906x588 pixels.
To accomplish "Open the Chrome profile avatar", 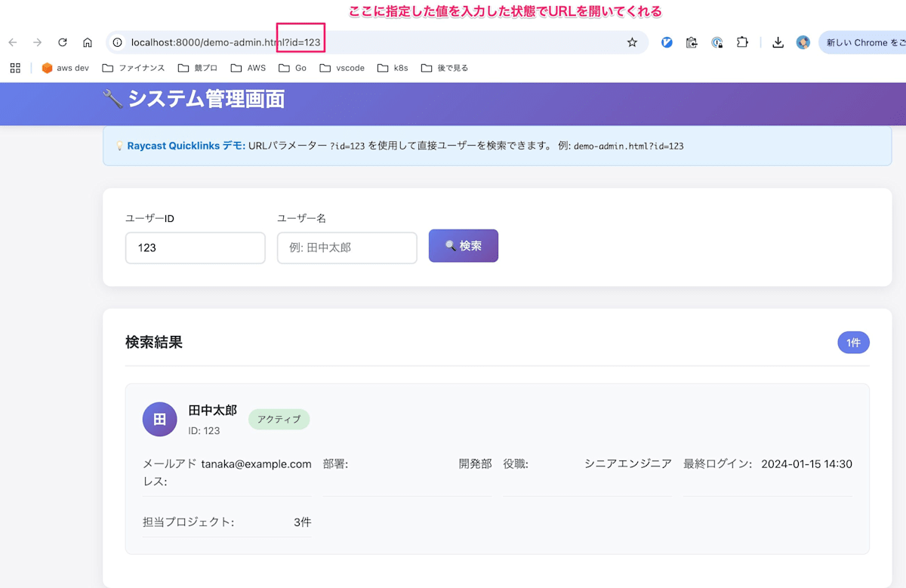I will point(803,42).
